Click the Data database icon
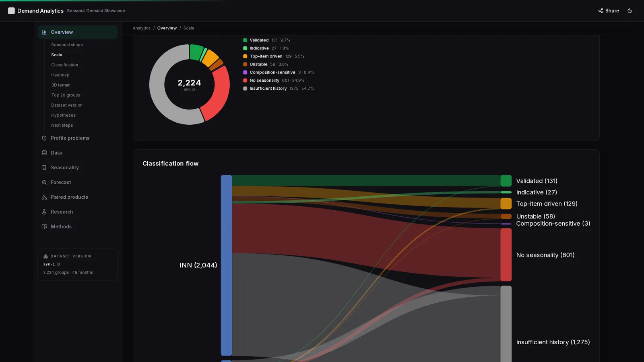The width and height of the screenshot is (644, 362). click(44, 153)
